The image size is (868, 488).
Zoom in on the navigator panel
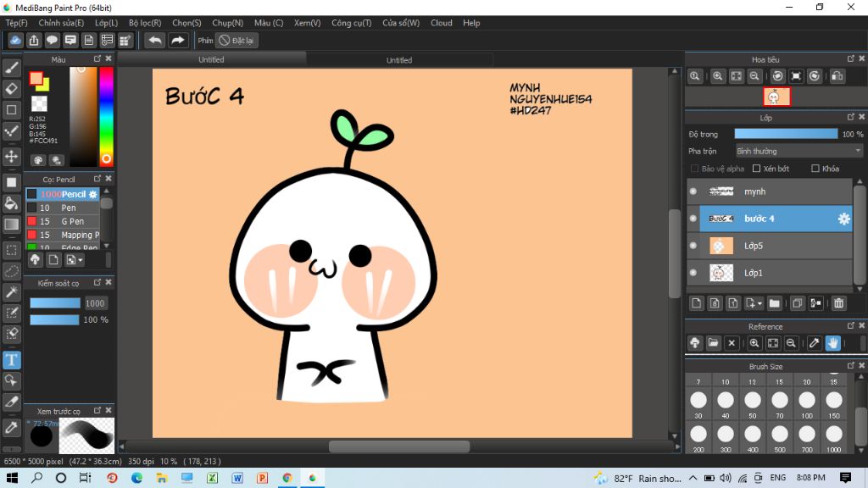click(x=718, y=76)
